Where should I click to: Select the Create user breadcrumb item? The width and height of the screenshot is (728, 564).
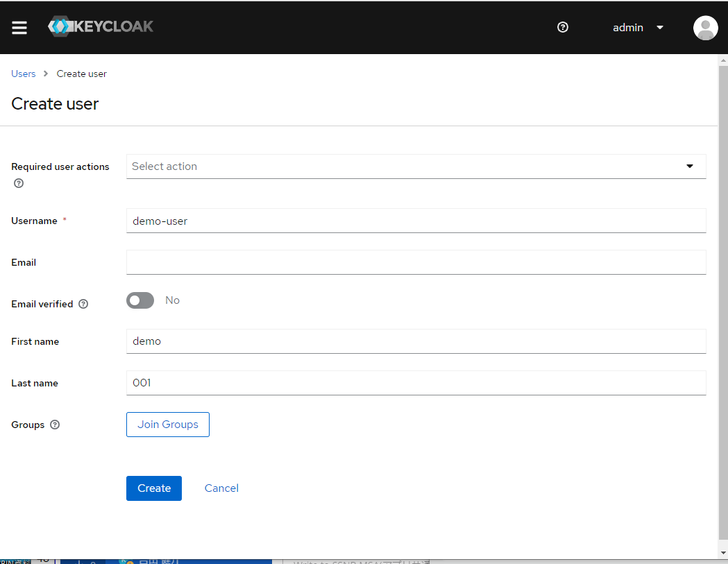point(81,74)
